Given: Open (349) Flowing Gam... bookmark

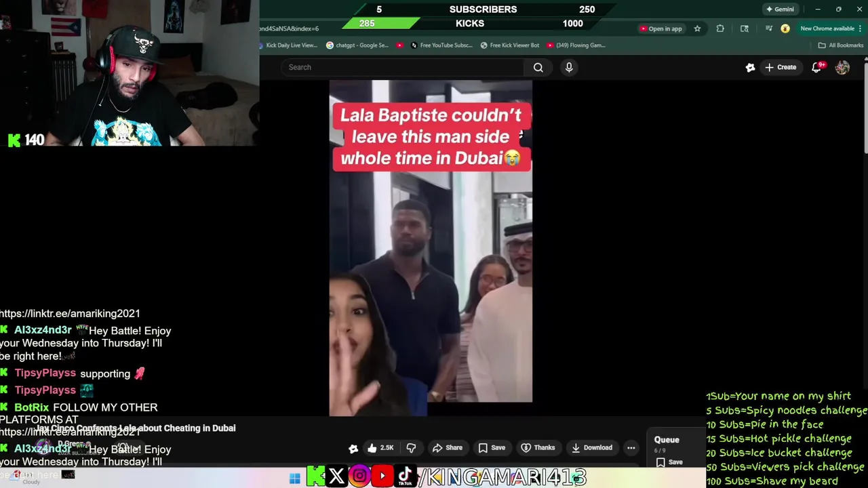Looking at the screenshot, I should pos(576,45).
